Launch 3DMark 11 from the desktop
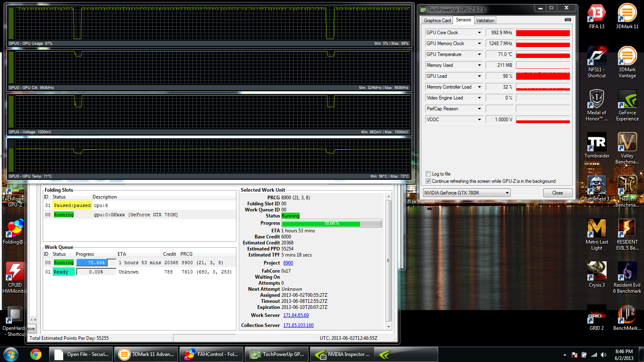 pyautogui.click(x=627, y=17)
